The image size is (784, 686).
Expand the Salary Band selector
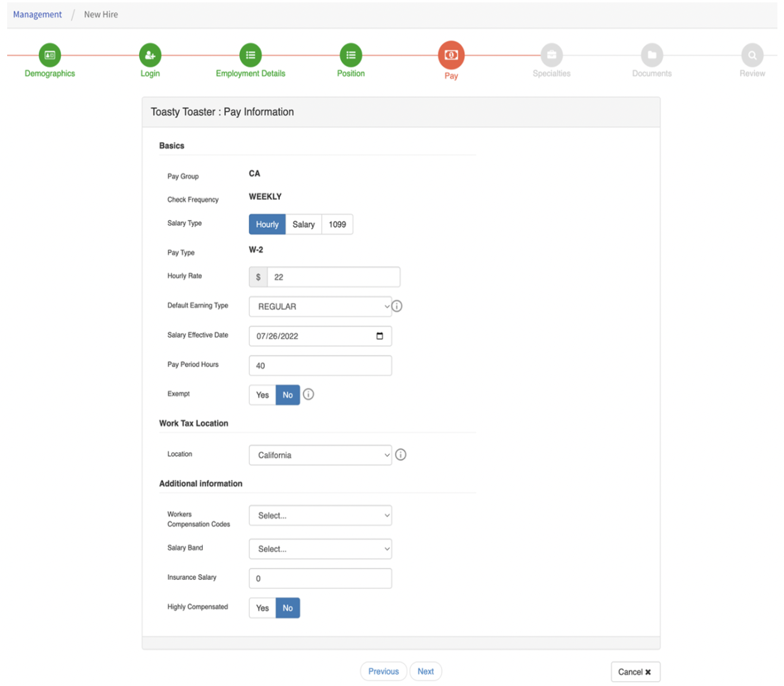320,549
